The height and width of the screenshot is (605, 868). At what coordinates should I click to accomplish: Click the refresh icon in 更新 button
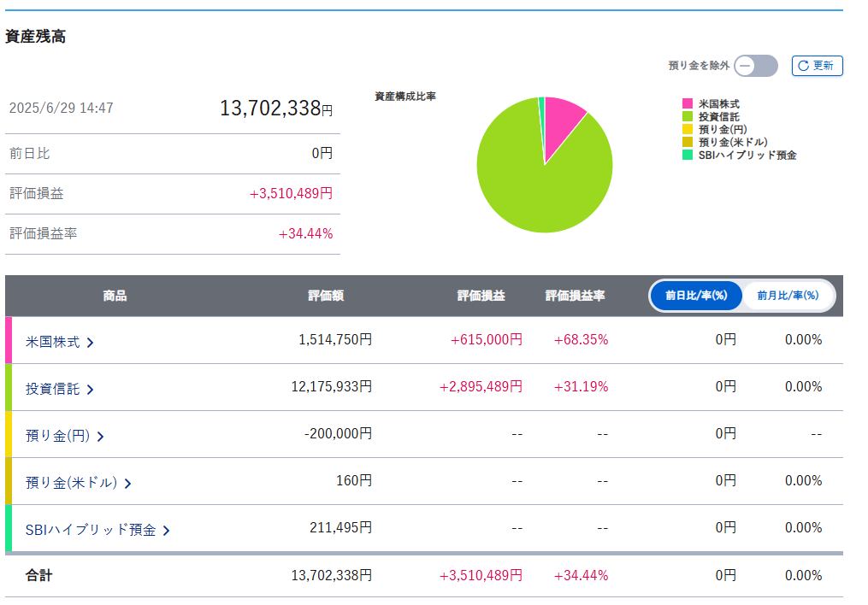(x=803, y=66)
